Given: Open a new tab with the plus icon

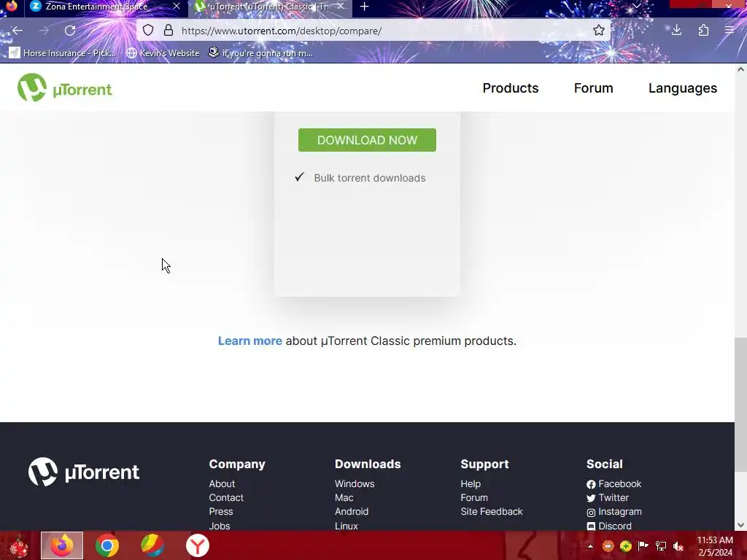Looking at the screenshot, I should [x=365, y=7].
